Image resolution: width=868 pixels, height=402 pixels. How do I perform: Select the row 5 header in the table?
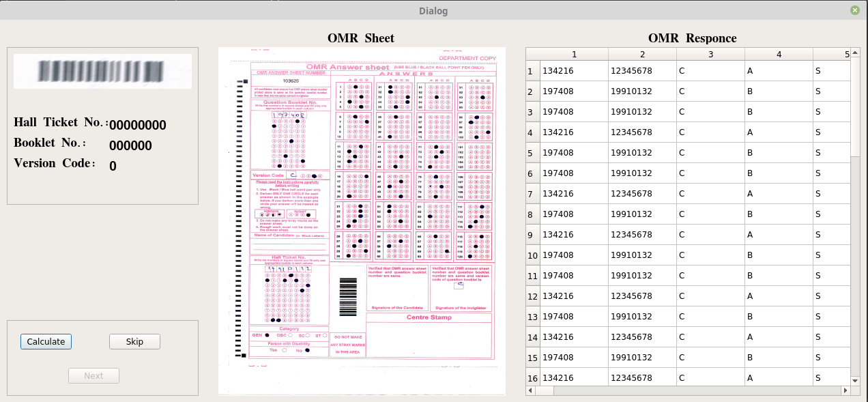tap(533, 153)
